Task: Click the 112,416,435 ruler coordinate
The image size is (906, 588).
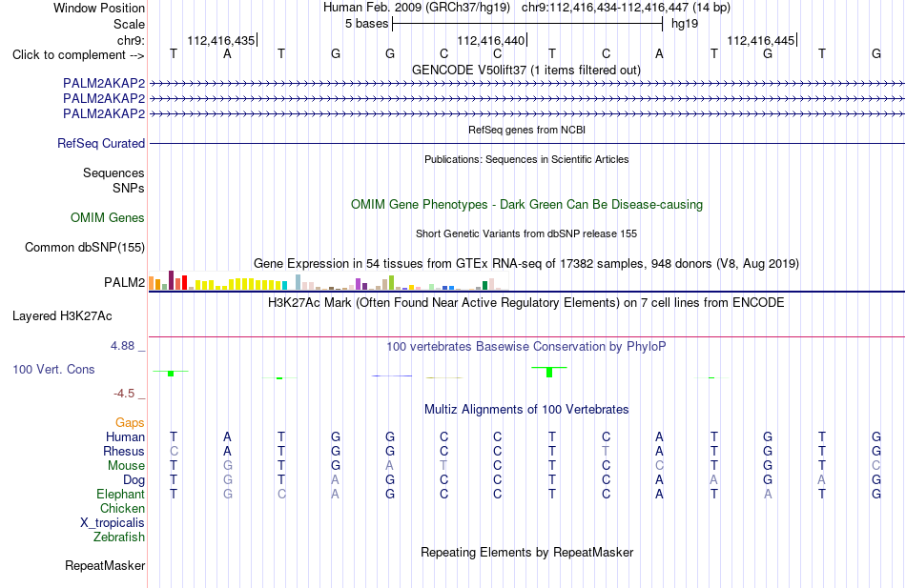Action: click(220, 40)
